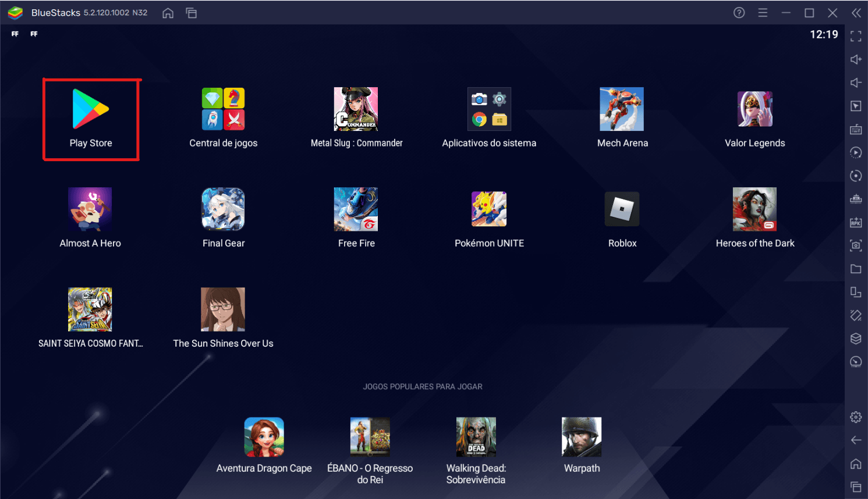Open the Play Store app
This screenshot has width=868, height=499.
[91, 109]
